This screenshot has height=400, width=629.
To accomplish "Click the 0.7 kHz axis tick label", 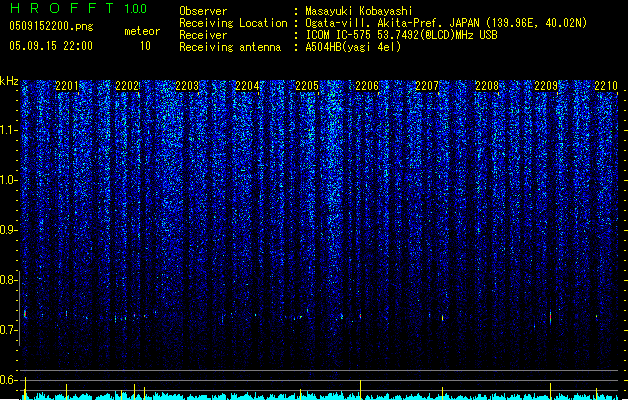I will tap(8, 330).
